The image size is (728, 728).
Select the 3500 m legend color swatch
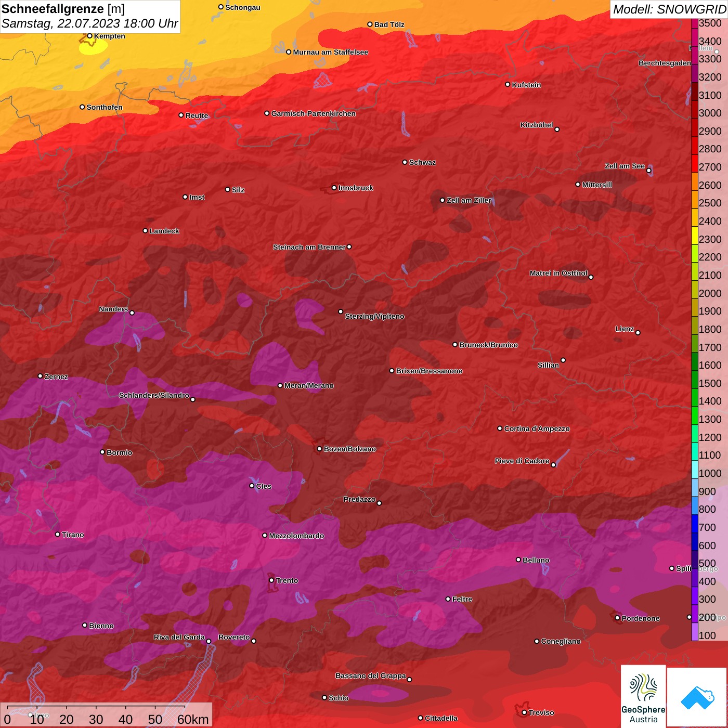695,23
